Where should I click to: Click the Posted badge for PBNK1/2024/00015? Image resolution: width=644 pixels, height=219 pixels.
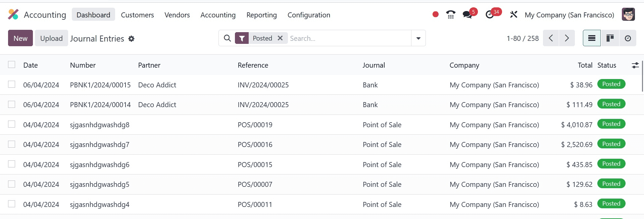click(x=611, y=84)
